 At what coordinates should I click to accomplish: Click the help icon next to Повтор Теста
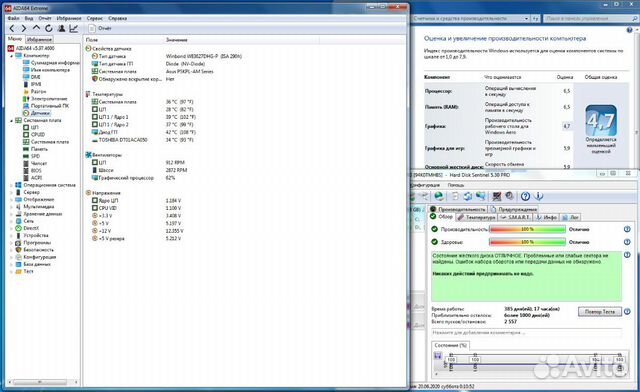(627, 312)
